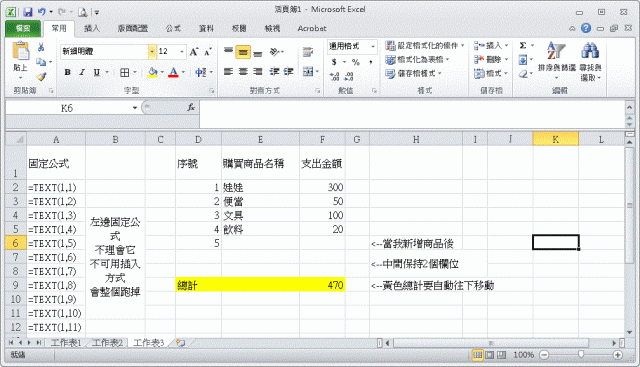Click the Decrease Decimal icon
This screenshot has height=367, width=640.
click(349, 76)
